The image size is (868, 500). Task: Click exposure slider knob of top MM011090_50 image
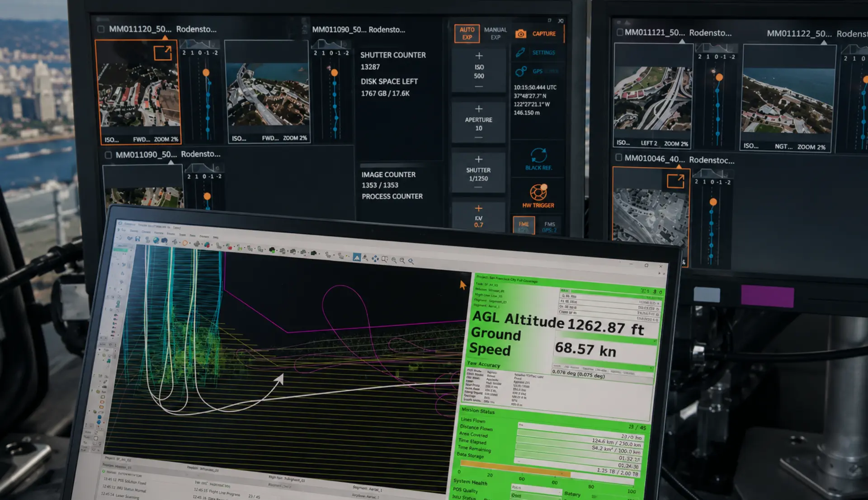coord(335,73)
